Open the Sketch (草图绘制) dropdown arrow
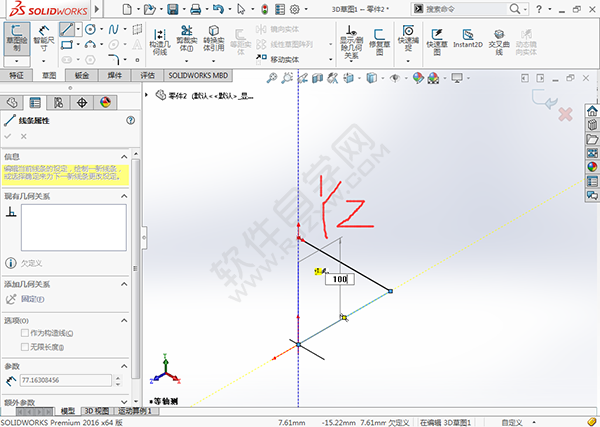 coord(16,61)
